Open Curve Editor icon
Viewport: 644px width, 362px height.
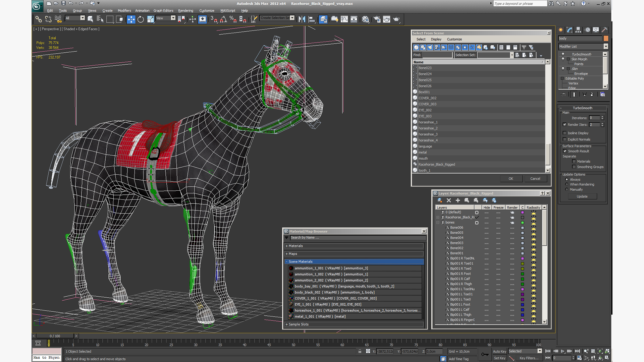pyautogui.click(x=344, y=19)
